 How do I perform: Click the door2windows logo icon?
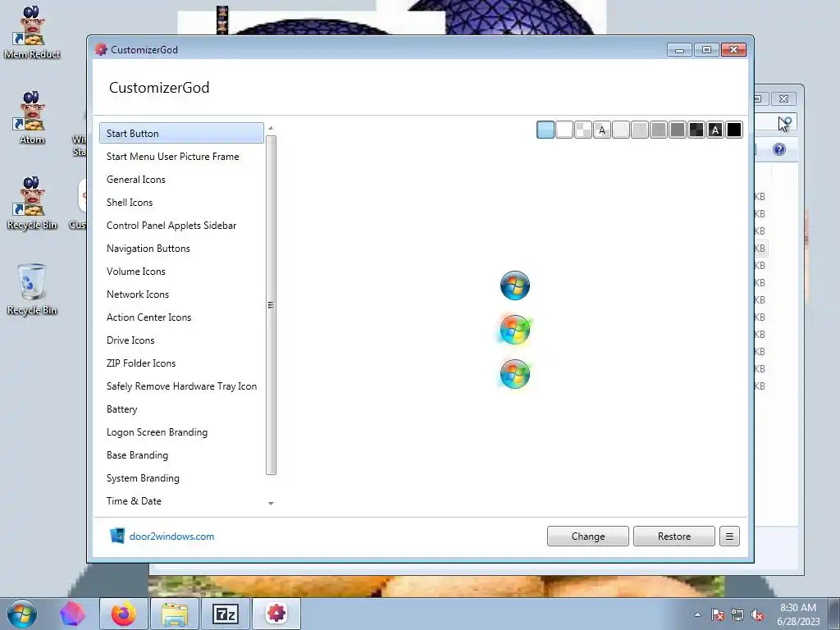click(117, 536)
